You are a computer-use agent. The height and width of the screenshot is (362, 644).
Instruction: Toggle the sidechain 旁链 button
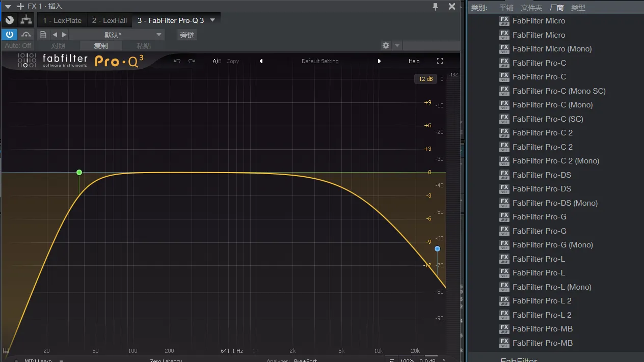click(187, 35)
